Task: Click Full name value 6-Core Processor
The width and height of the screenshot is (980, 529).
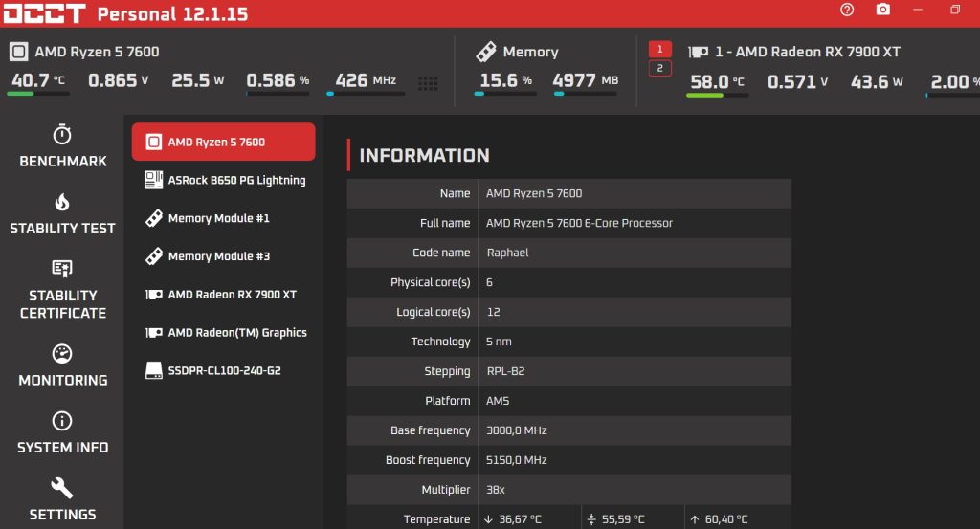Action: pyautogui.click(x=579, y=223)
